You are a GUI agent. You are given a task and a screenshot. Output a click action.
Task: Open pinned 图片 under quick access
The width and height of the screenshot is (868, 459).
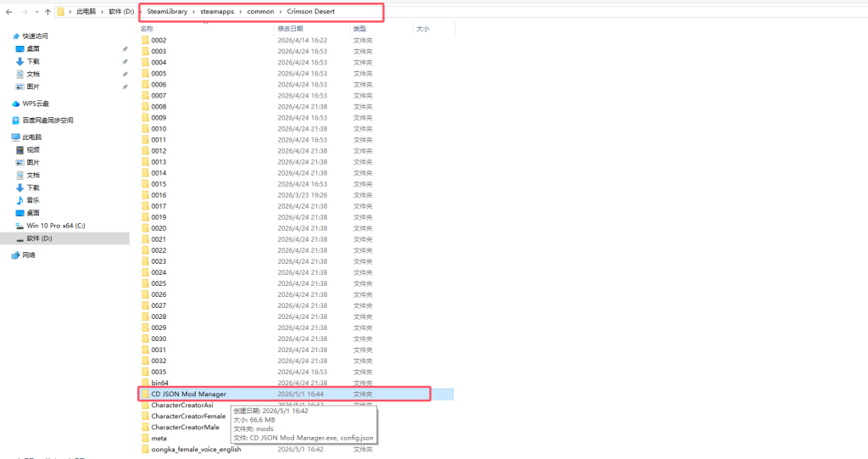[33, 87]
